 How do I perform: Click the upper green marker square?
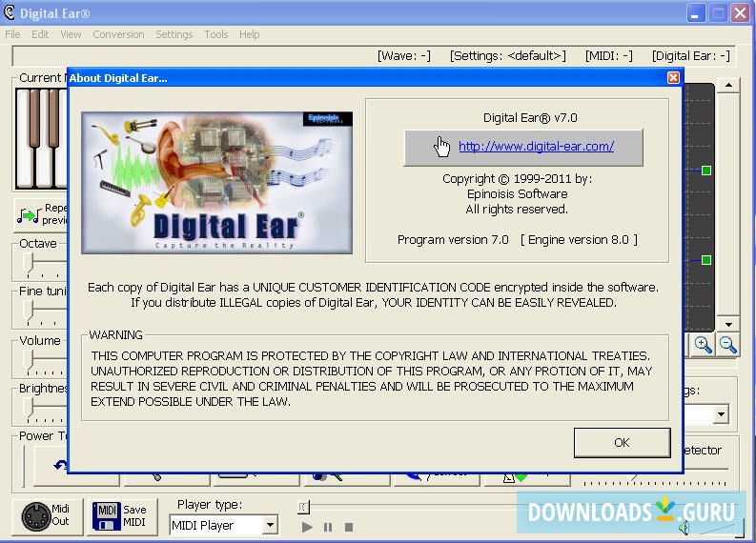pyautogui.click(x=706, y=171)
